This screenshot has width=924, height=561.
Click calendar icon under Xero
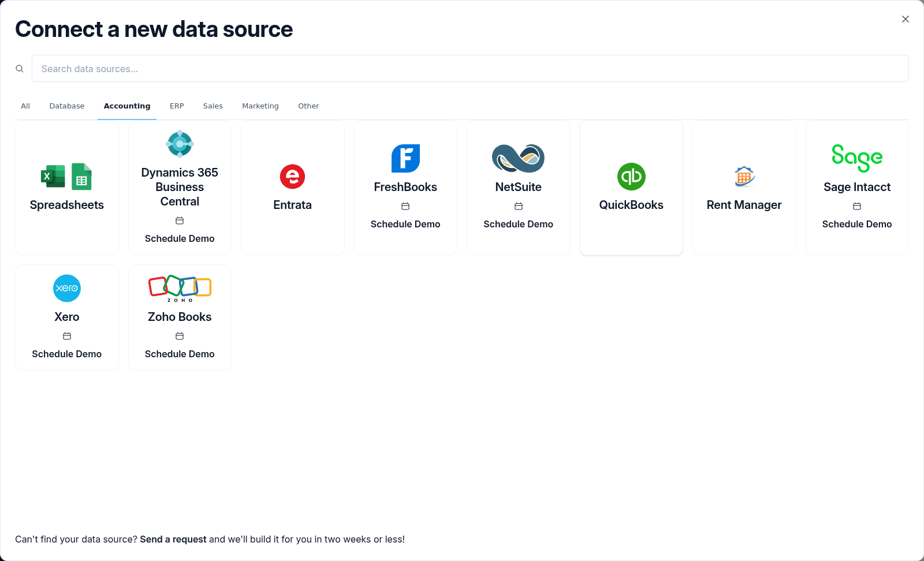click(x=67, y=336)
